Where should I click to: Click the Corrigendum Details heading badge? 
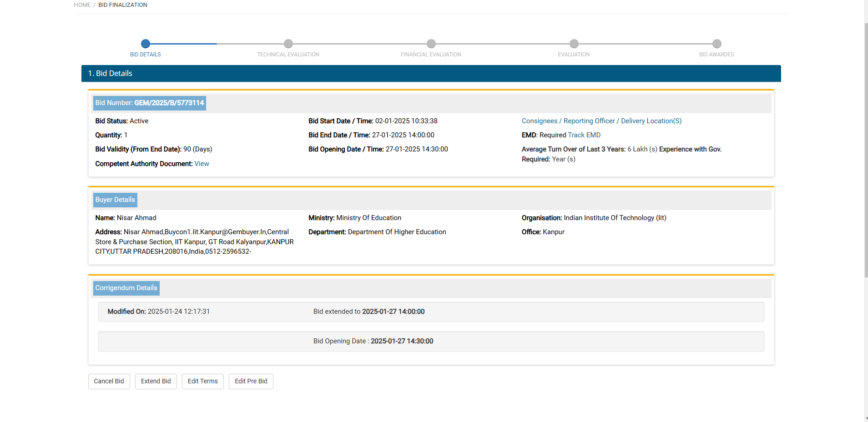pyautogui.click(x=126, y=288)
